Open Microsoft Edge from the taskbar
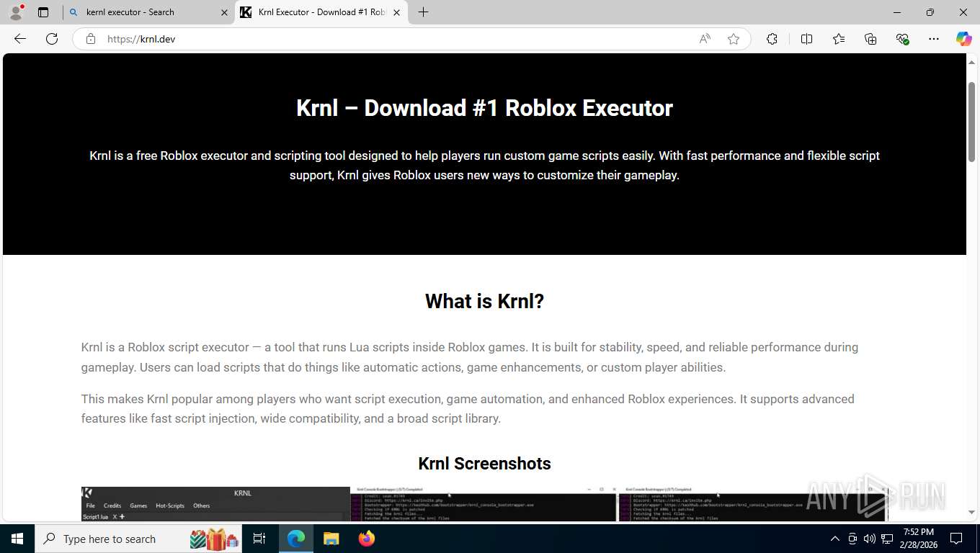Image resolution: width=980 pixels, height=553 pixels. [296, 539]
